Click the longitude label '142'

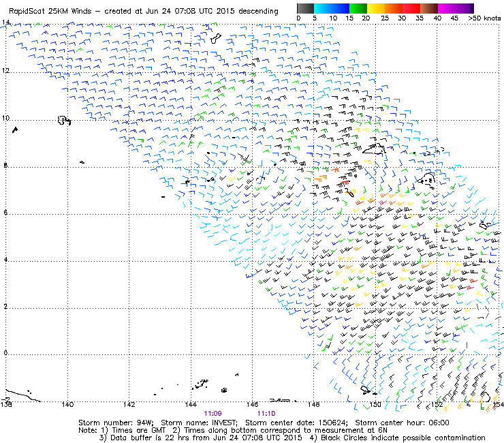[129, 404]
